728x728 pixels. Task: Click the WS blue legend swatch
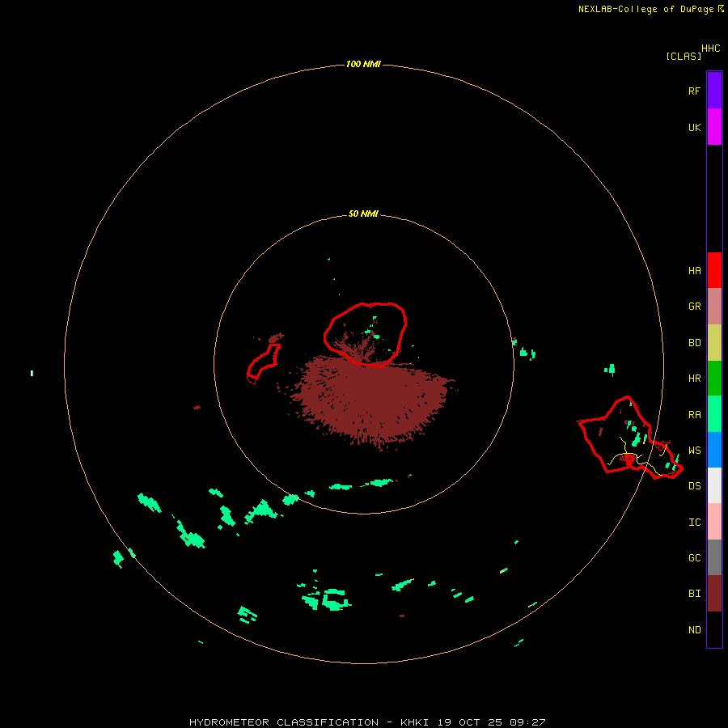pyautogui.click(x=714, y=450)
